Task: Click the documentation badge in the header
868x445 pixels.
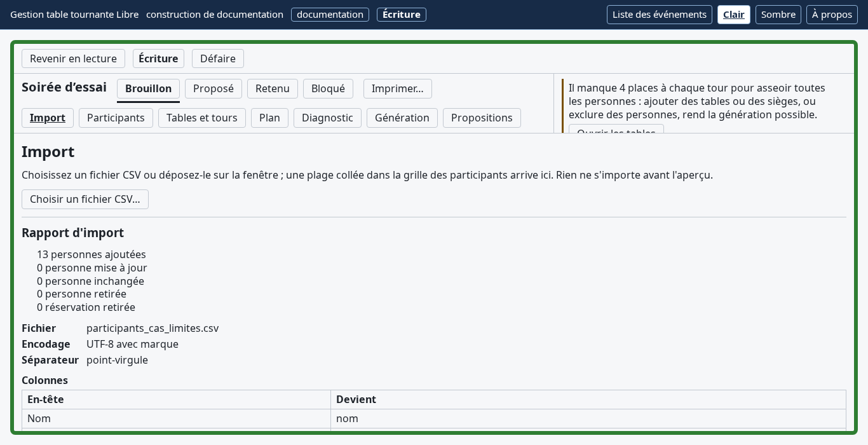Action: coord(330,15)
